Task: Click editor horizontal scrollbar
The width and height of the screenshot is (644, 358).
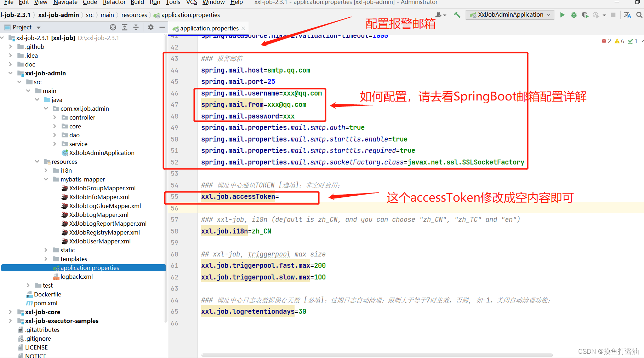Action: click(377, 355)
